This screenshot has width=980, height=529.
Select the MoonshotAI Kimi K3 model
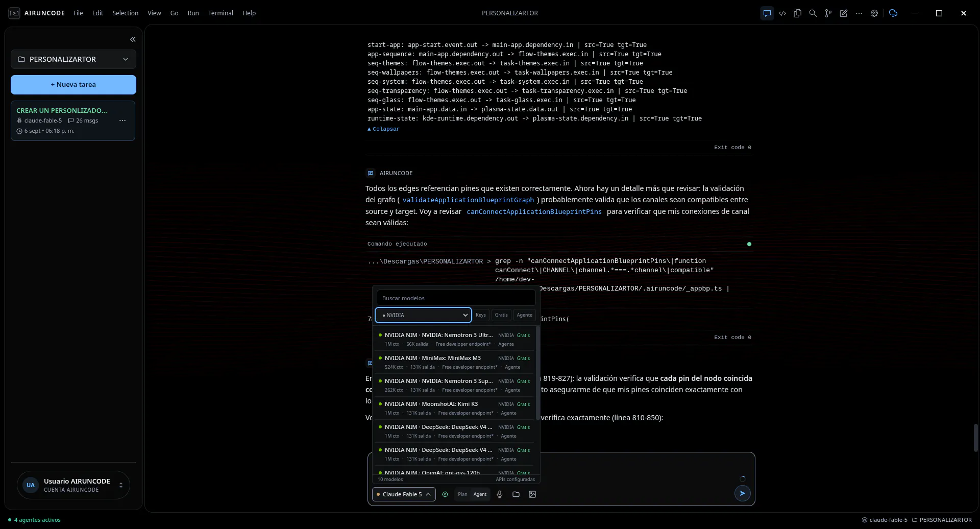click(x=454, y=408)
